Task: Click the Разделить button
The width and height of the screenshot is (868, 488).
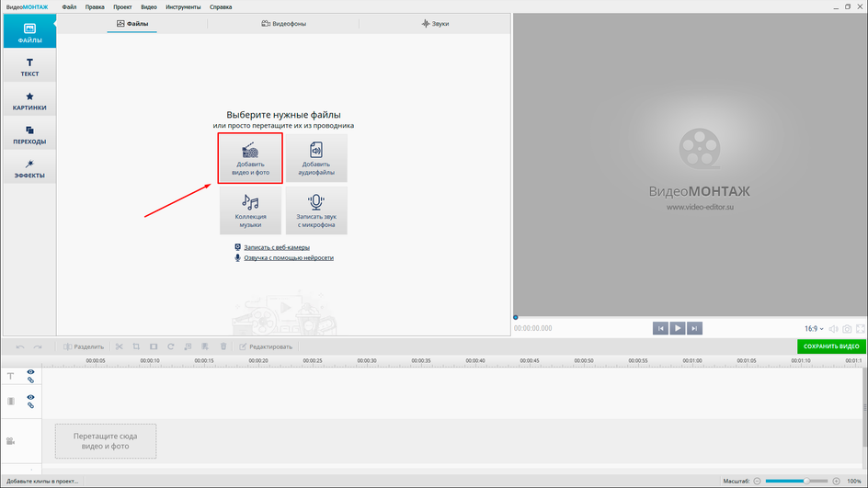Action: (84, 346)
